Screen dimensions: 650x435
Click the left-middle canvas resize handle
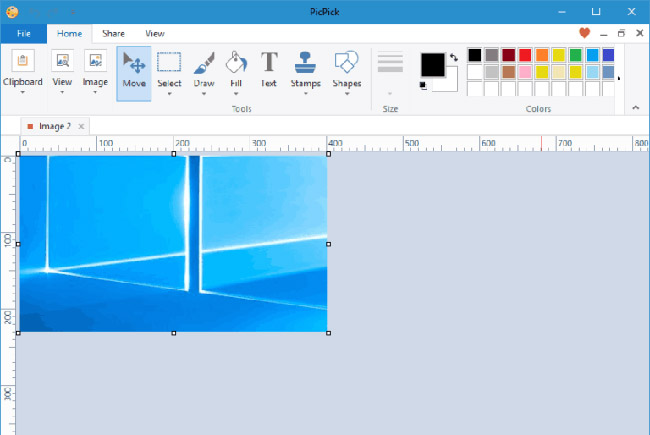pos(18,244)
